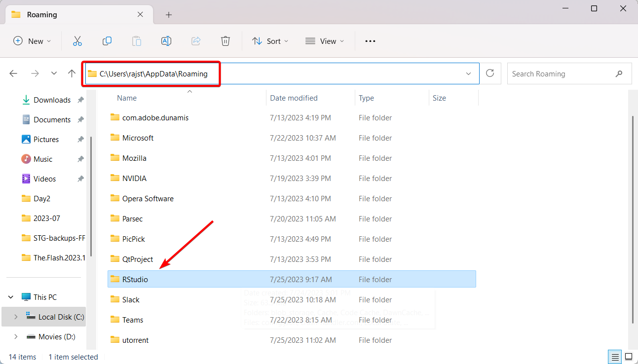Click the Delete trash can icon
The image size is (638, 364).
point(225,41)
